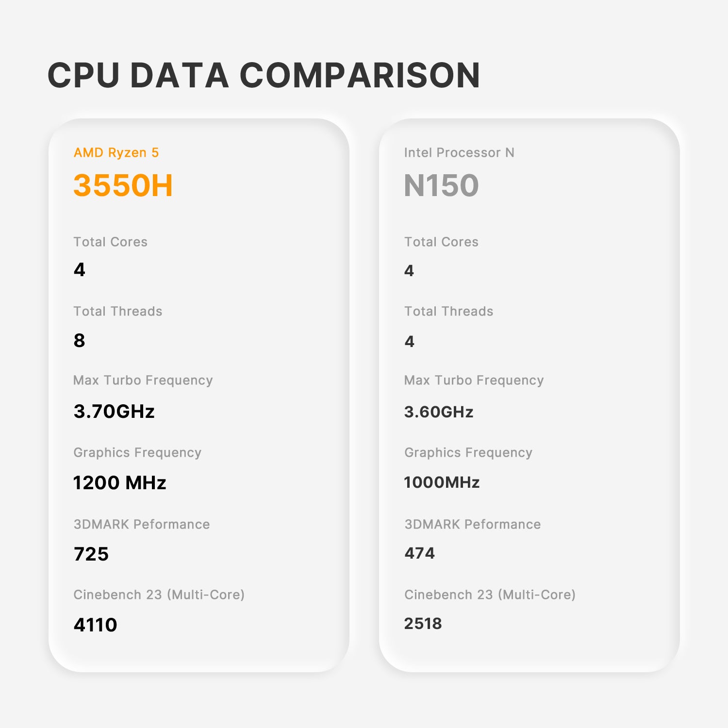Click the Intel Processor N label

pyautogui.click(x=459, y=152)
